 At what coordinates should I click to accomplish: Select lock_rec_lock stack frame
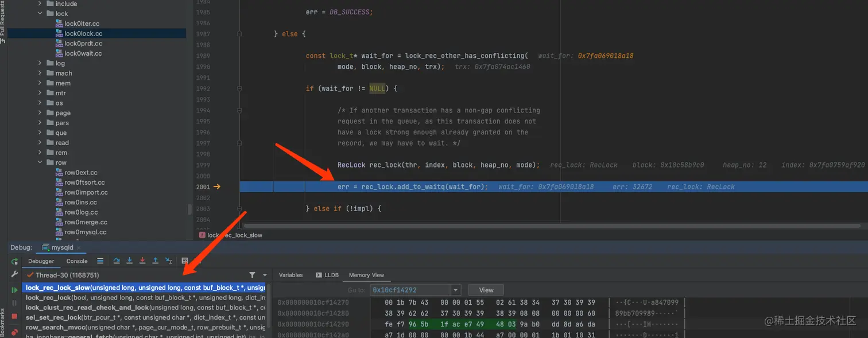point(144,297)
